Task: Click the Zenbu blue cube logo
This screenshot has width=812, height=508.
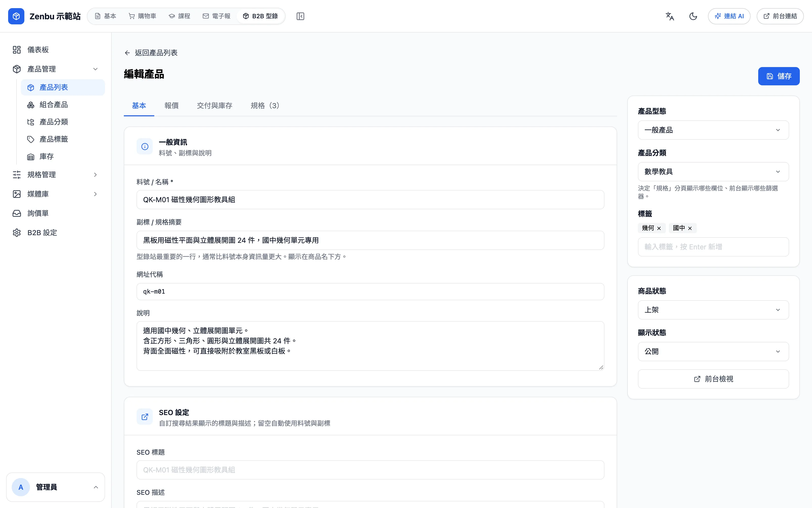Action: (x=16, y=16)
